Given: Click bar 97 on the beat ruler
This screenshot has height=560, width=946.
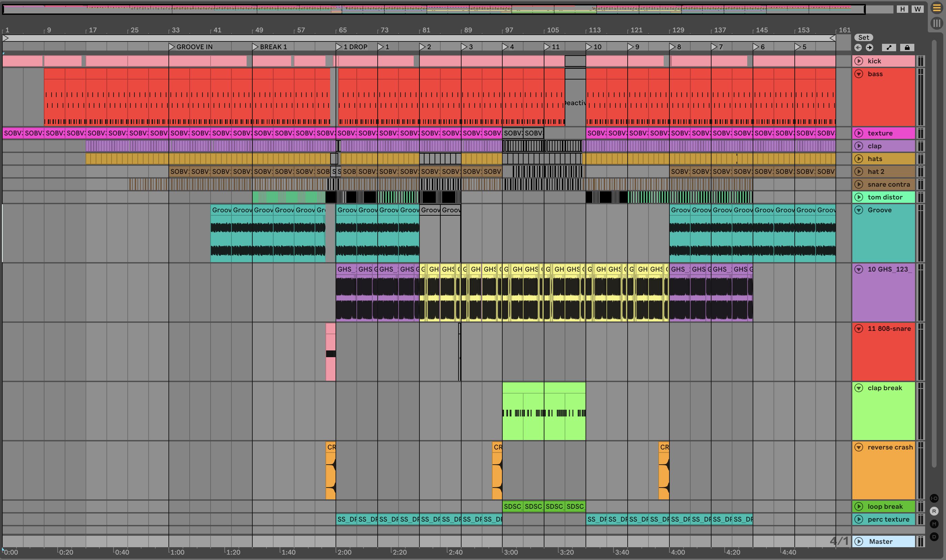Looking at the screenshot, I should coord(509,30).
